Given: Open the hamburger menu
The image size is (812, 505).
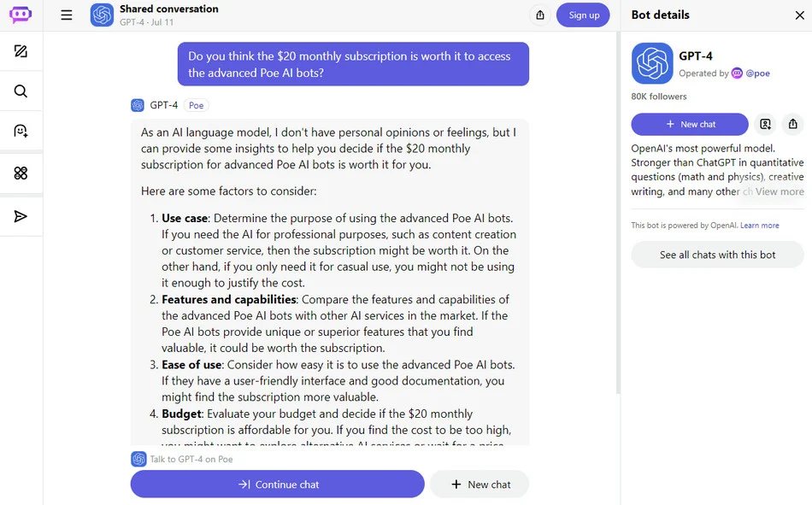Looking at the screenshot, I should coord(67,15).
